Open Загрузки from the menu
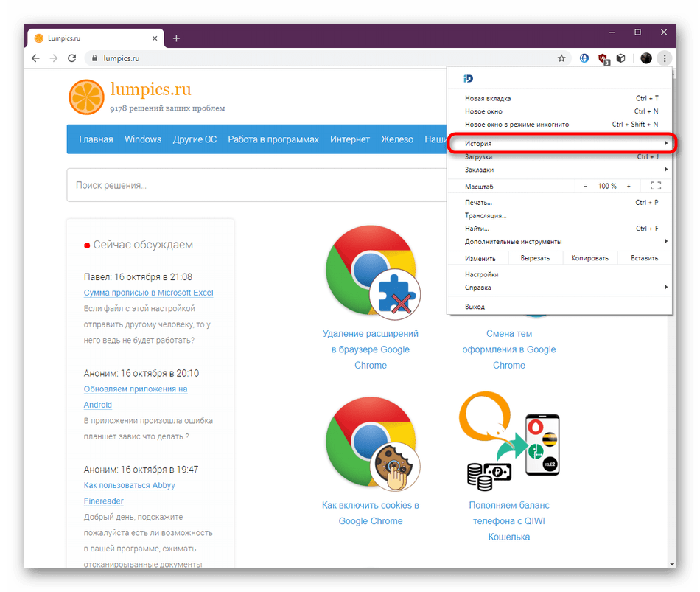This screenshot has width=700, height=592. pos(560,157)
